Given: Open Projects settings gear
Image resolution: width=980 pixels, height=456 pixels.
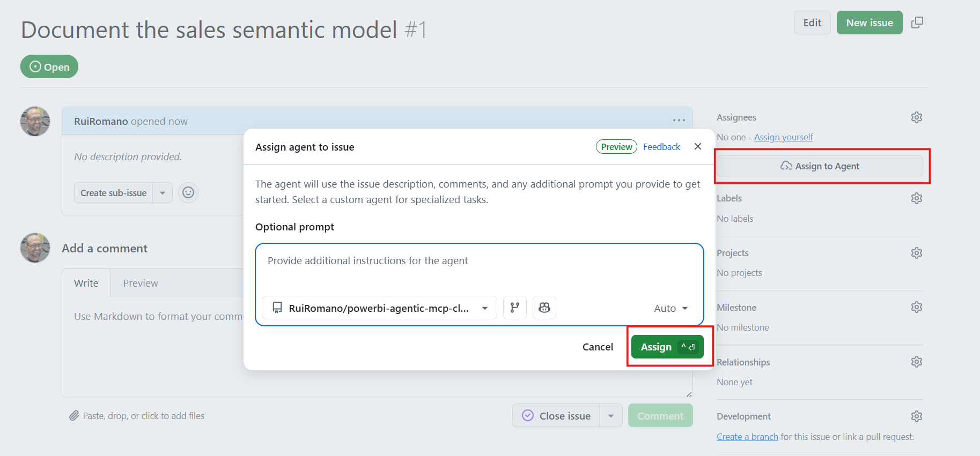Looking at the screenshot, I should pos(917,253).
